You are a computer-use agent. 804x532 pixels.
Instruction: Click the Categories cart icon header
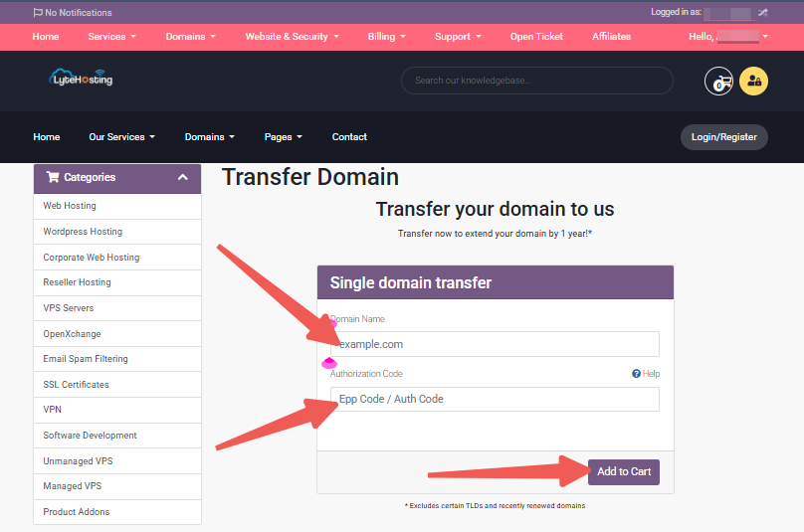click(53, 177)
